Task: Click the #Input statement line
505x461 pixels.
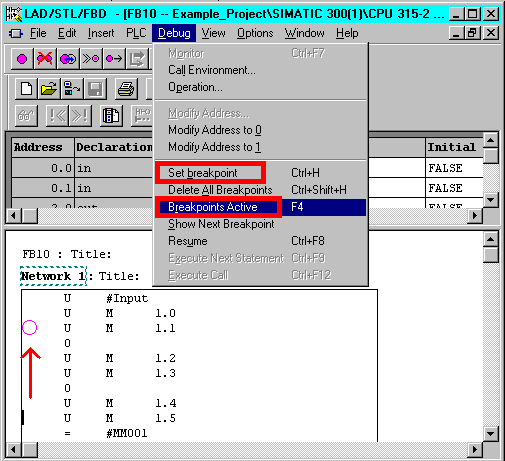Action: pos(106,298)
